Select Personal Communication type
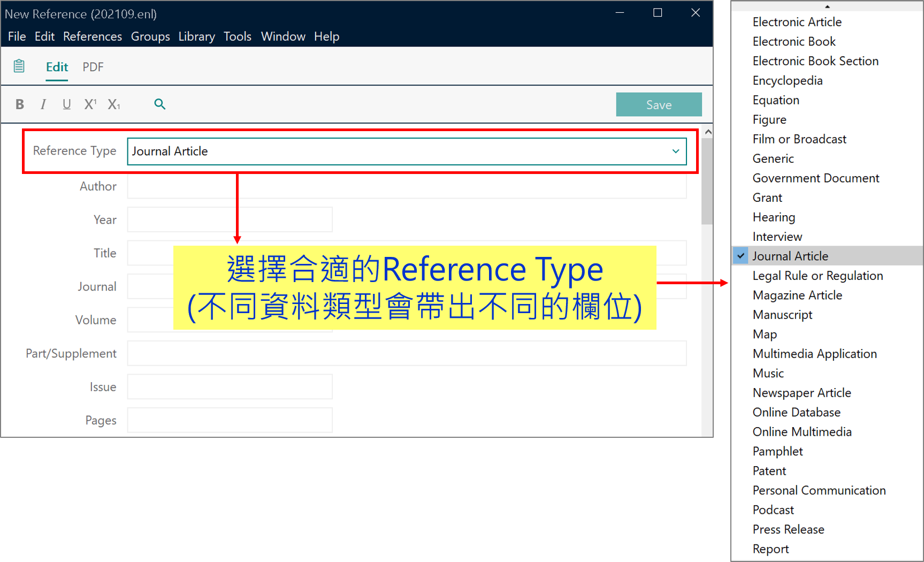Image resolution: width=924 pixels, height=562 pixels. click(x=819, y=490)
